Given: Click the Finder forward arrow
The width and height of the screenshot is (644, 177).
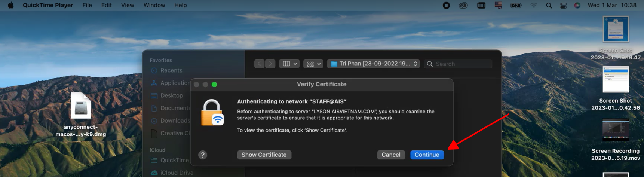Looking at the screenshot, I should point(270,64).
